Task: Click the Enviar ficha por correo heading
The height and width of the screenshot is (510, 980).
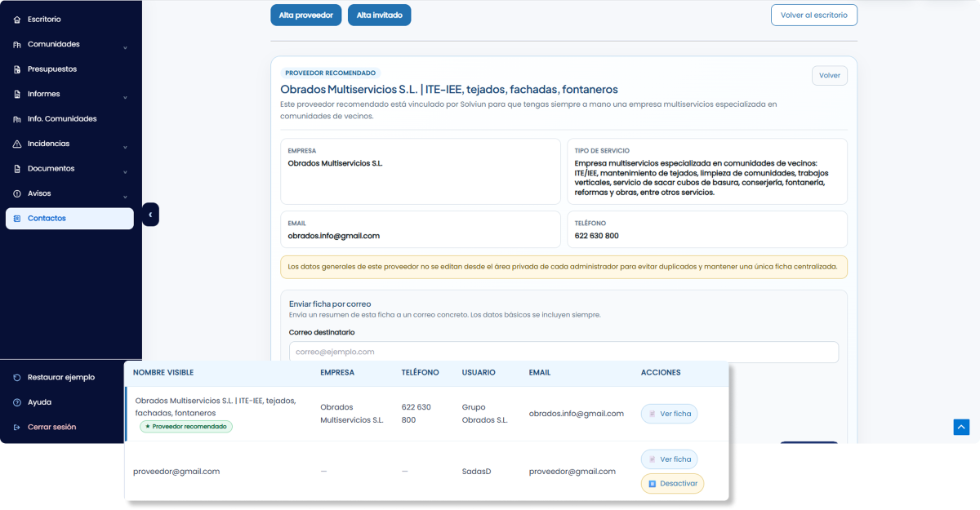Action: coord(330,304)
